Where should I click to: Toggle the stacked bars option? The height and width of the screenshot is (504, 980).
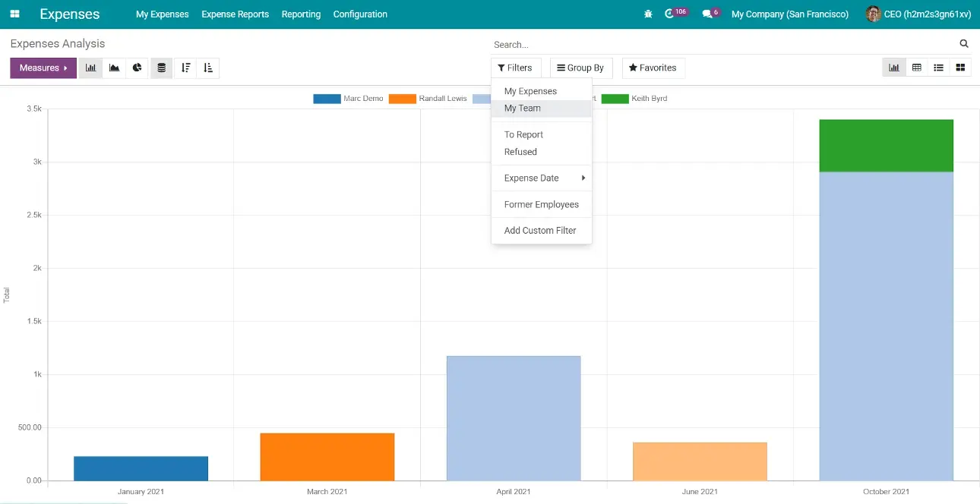click(161, 68)
